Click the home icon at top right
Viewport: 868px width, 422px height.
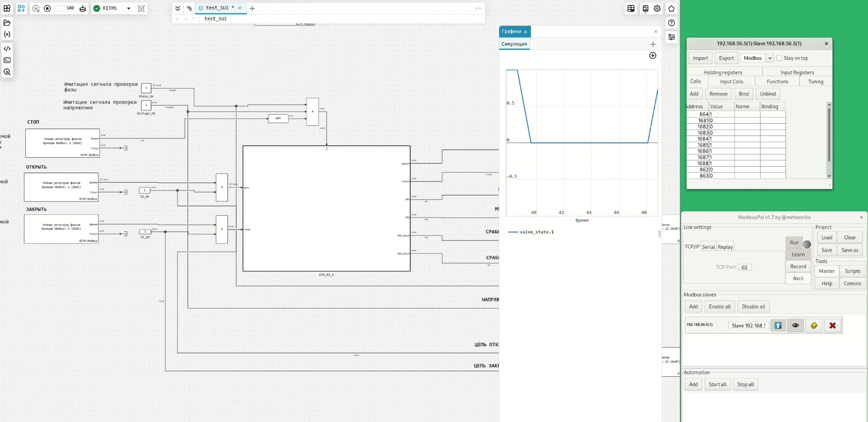click(671, 8)
